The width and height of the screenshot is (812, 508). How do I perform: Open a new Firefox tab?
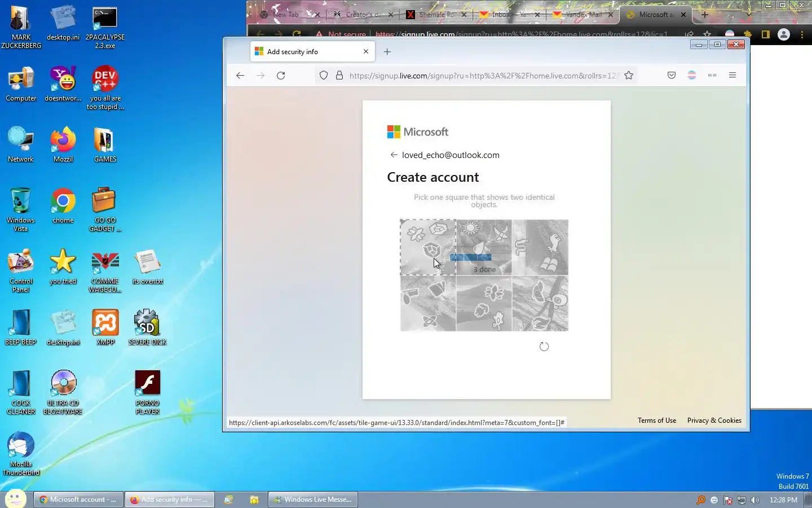[x=387, y=51]
